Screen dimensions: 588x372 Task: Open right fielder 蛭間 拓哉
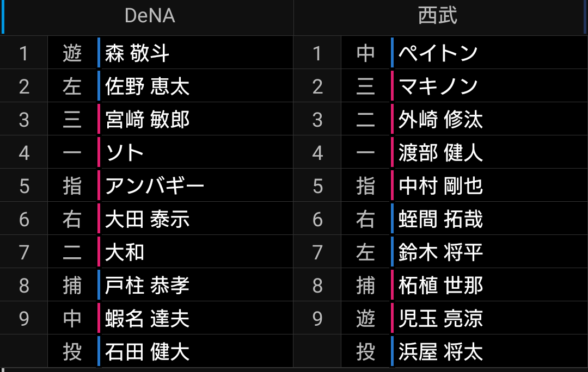[440, 219]
